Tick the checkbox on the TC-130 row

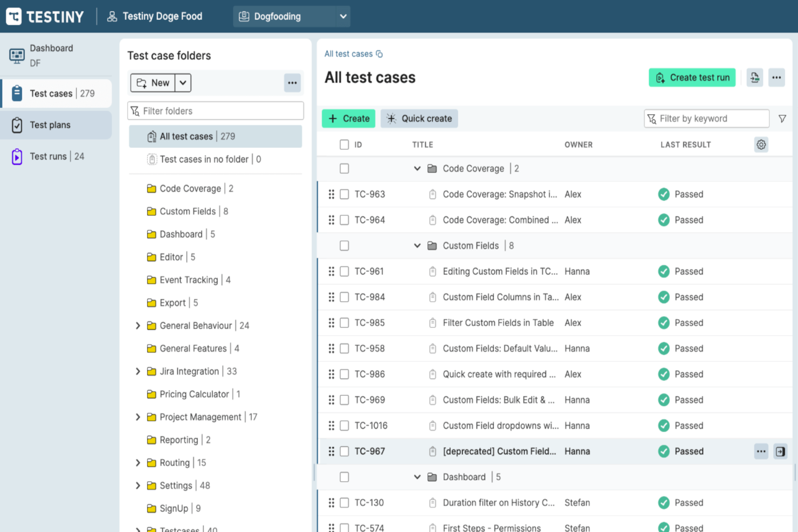coord(344,502)
